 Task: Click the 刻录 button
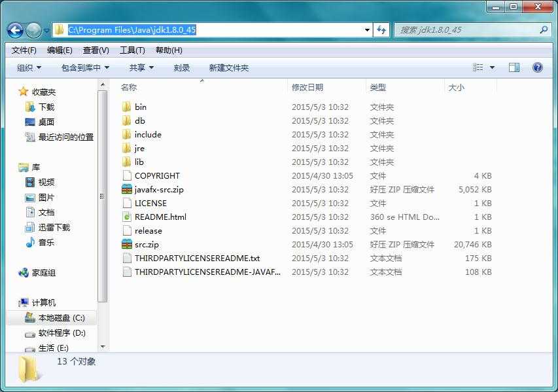(x=181, y=67)
